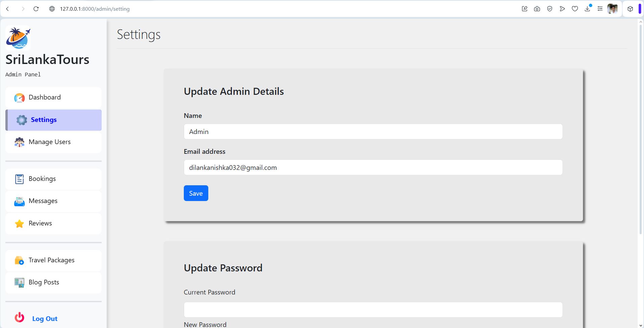644x328 pixels.
Task: Click the cube extensions icon
Action: pos(630,9)
